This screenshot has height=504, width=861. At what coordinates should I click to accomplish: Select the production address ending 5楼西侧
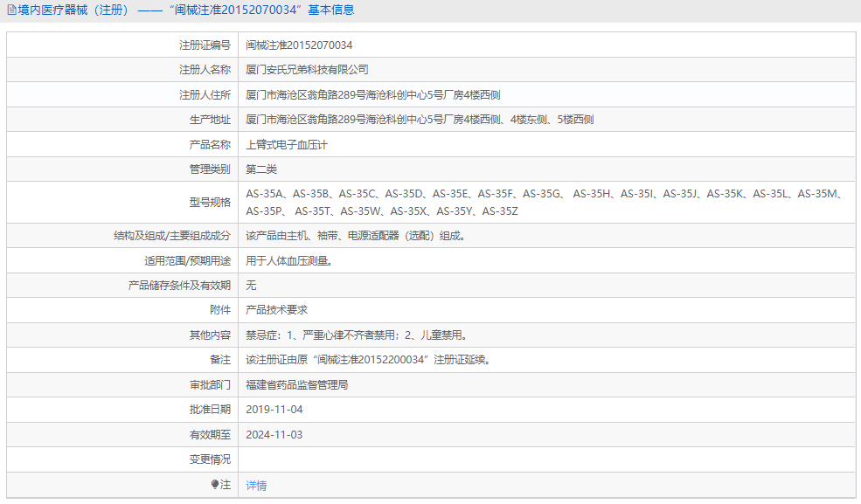coord(420,120)
